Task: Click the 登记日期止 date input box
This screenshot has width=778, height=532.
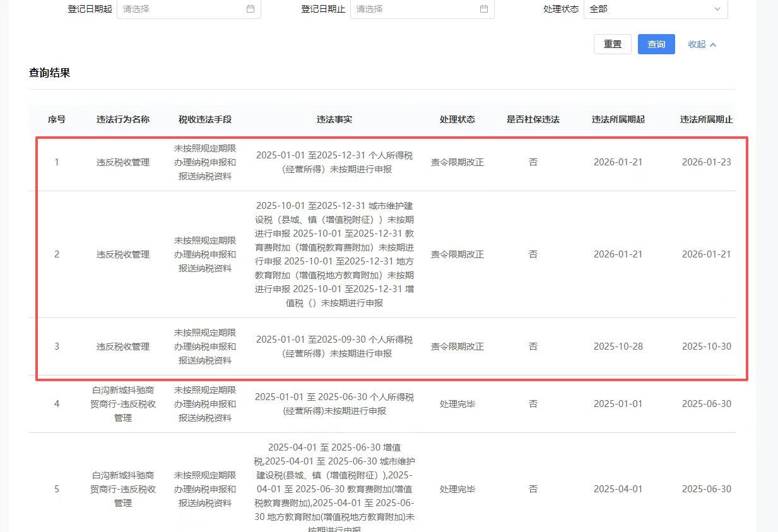Action: tap(413, 9)
